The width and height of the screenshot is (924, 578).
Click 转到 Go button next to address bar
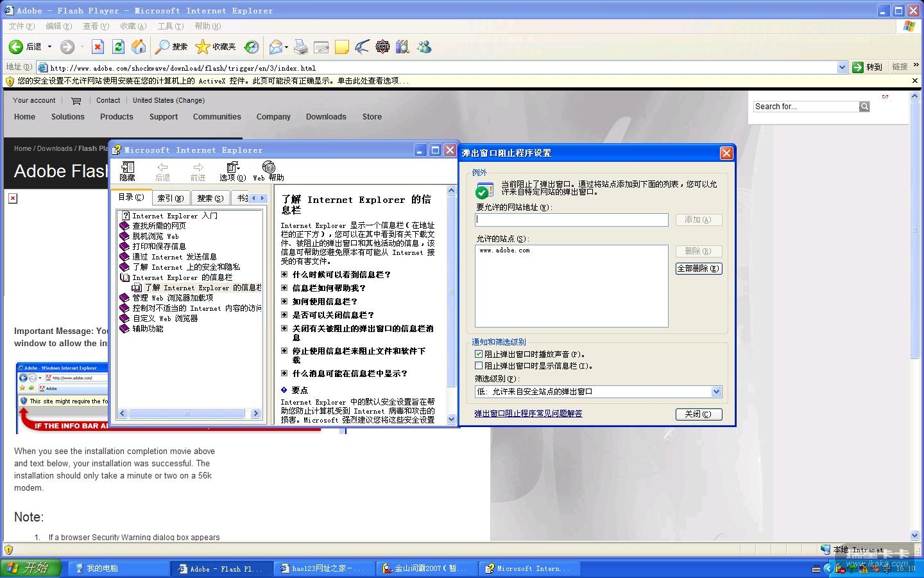coord(868,67)
